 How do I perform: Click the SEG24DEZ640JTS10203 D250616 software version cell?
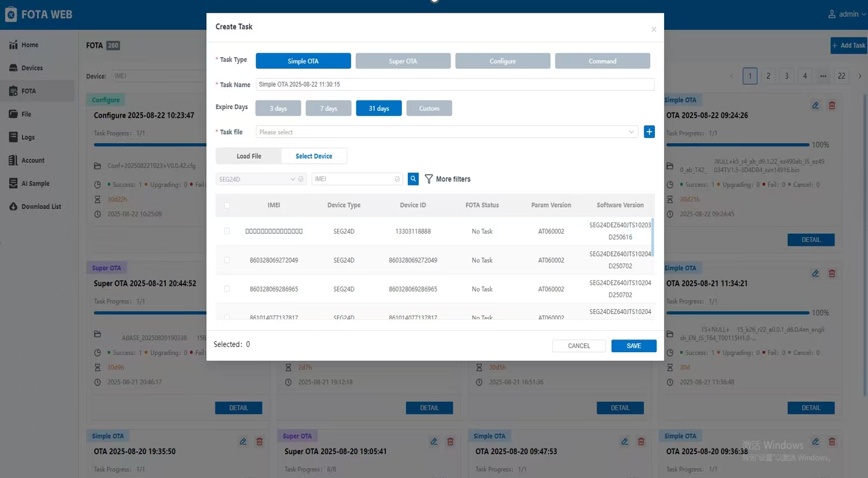pyautogui.click(x=620, y=231)
